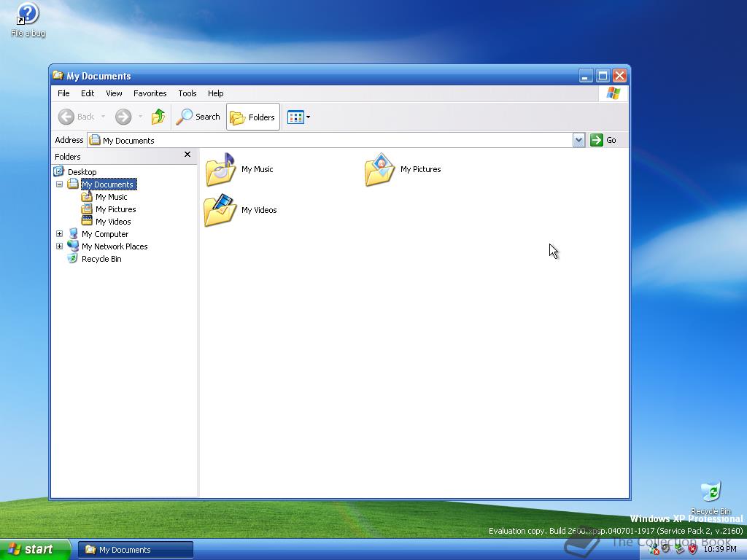This screenshot has height=560, width=747.
Task: Click the My Videos folder label
Action: pyautogui.click(x=259, y=210)
